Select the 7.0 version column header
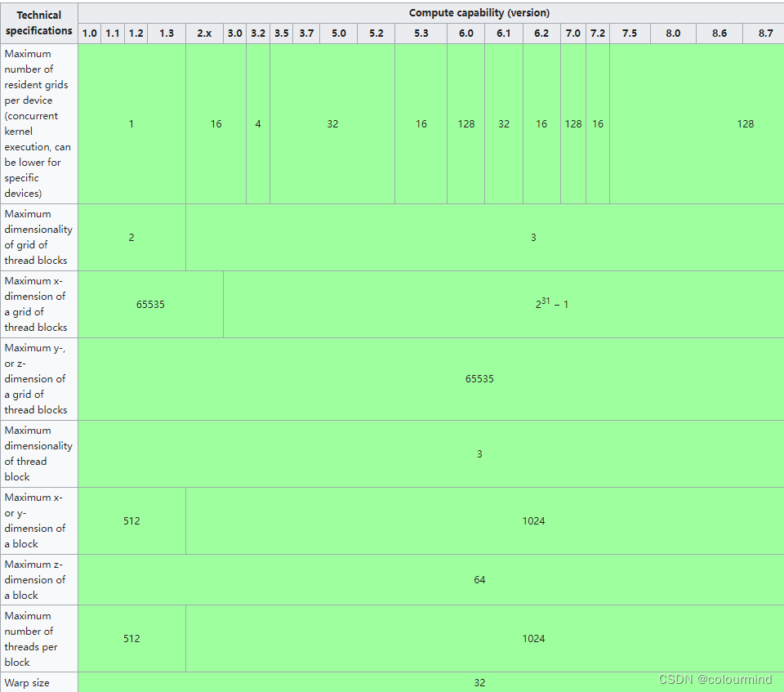 click(573, 33)
